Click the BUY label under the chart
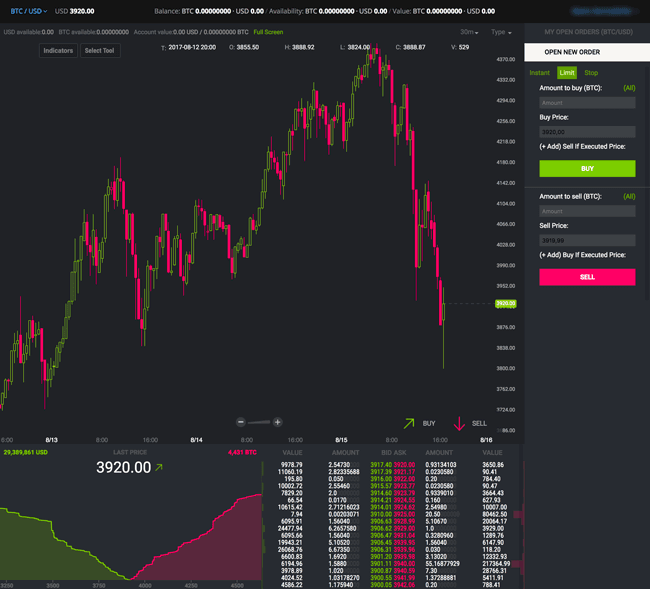Screen dimensions: 650x589 click(x=429, y=423)
